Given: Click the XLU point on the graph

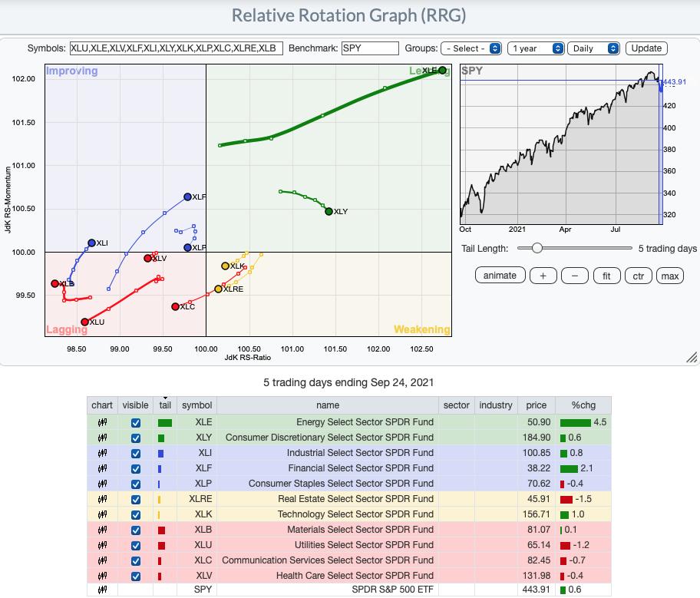Looking at the screenshot, I should pyautogui.click(x=85, y=322).
